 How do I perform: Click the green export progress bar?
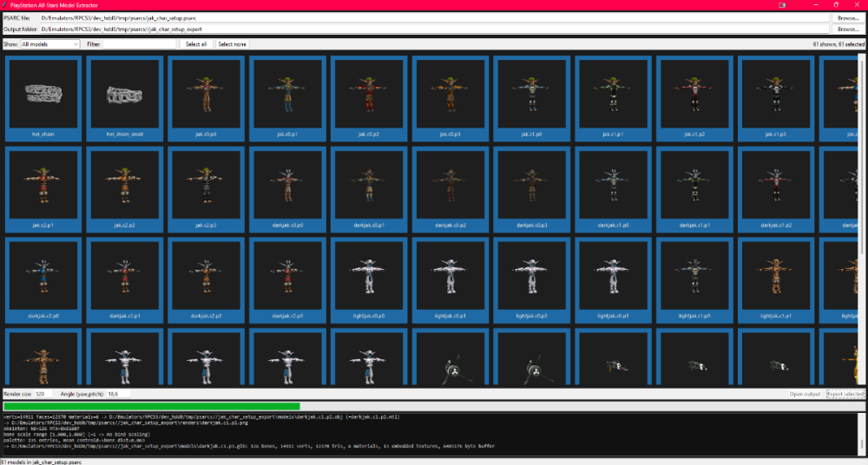[x=152, y=406]
